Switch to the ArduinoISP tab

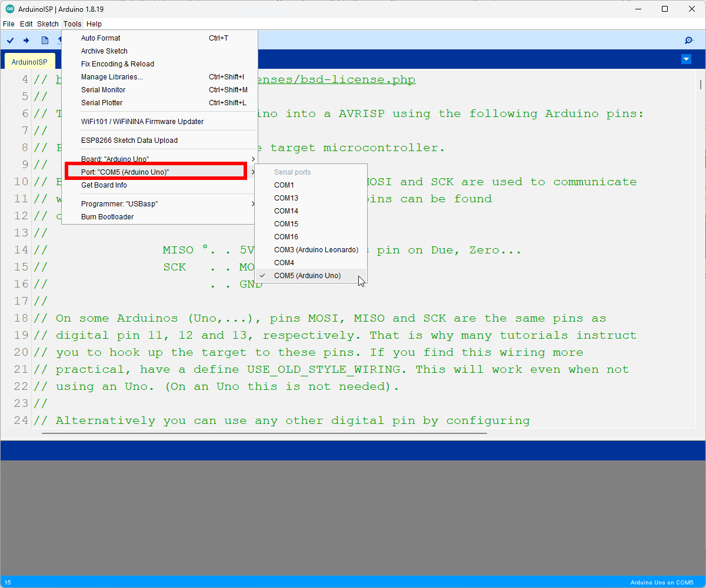pos(29,61)
